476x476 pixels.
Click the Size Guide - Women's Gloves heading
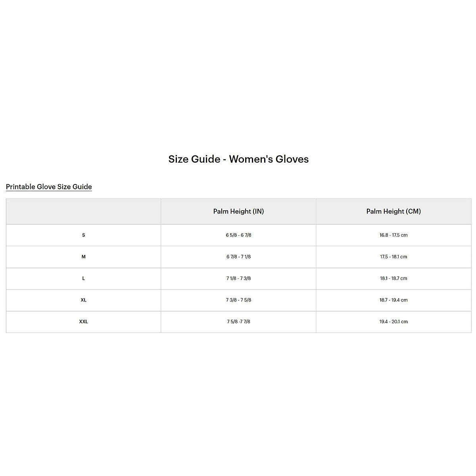tap(238, 159)
